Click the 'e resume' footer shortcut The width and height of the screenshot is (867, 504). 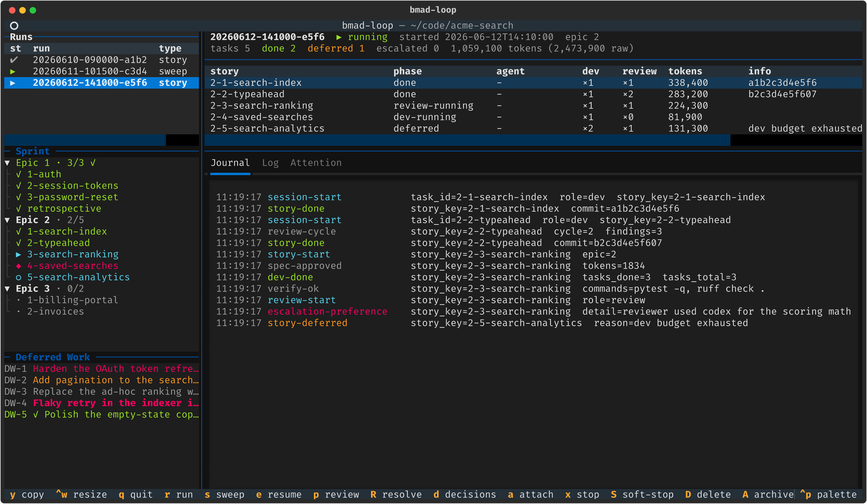pyautogui.click(x=279, y=495)
